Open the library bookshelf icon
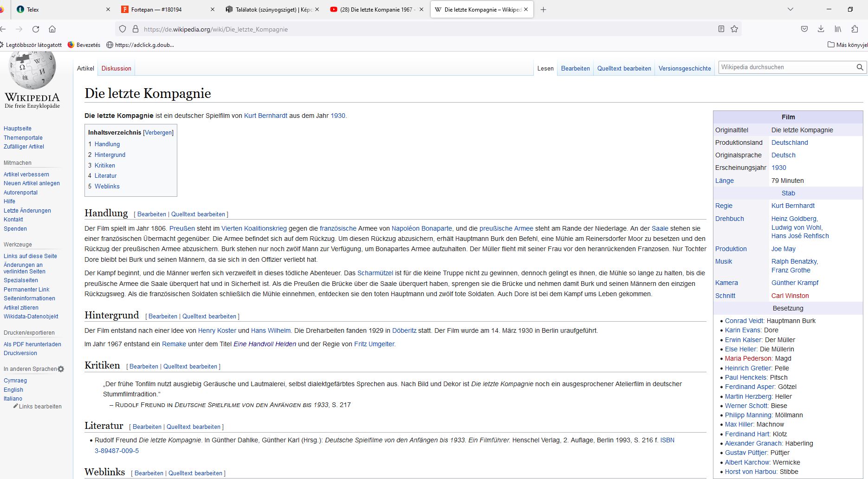This screenshot has height=479, width=868. pyautogui.click(x=838, y=29)
